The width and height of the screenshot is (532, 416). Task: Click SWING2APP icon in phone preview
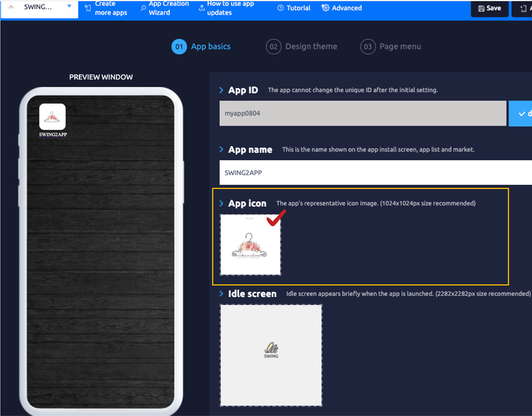[52, 117]
